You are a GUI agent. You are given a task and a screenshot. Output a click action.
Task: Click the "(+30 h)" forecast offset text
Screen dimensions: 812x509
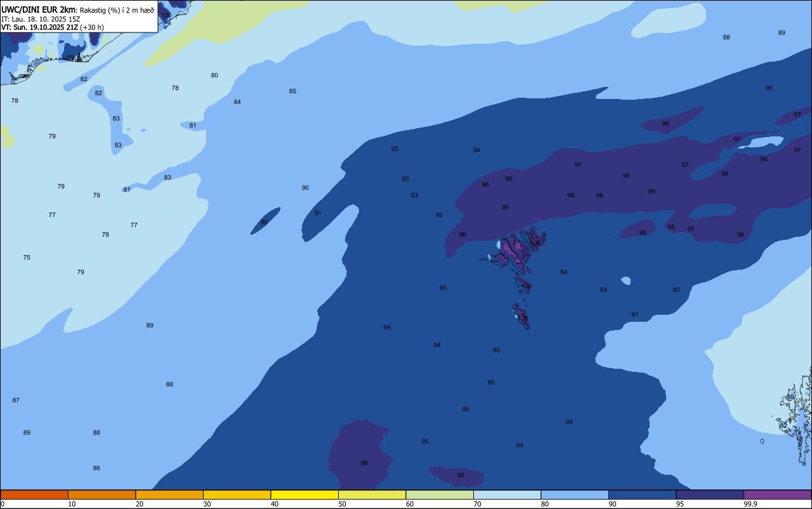(92, 27)
